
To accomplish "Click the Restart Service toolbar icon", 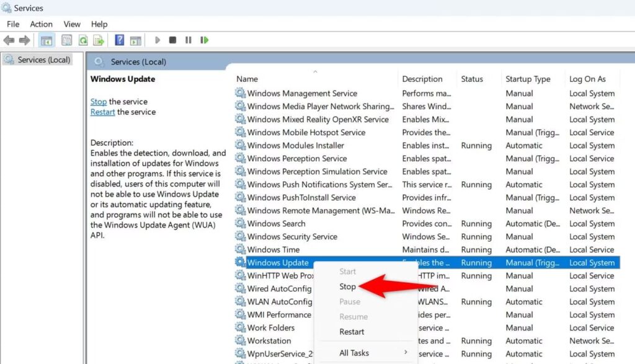I will point(204,40).
